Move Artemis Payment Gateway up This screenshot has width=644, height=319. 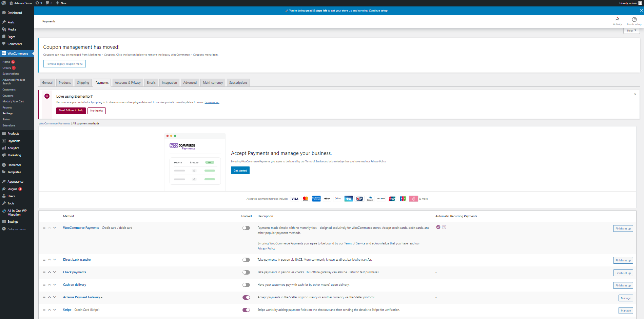[x=50, y=297]
